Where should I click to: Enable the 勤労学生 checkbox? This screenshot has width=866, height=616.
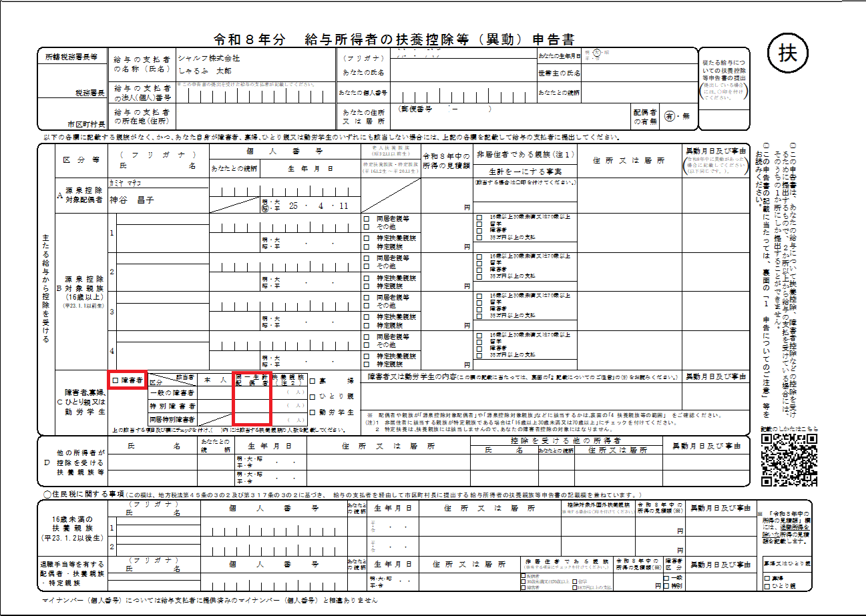[312, 412]
